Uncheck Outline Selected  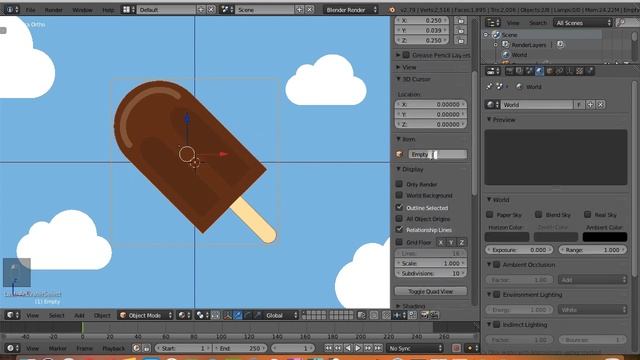tap(399, 207)
